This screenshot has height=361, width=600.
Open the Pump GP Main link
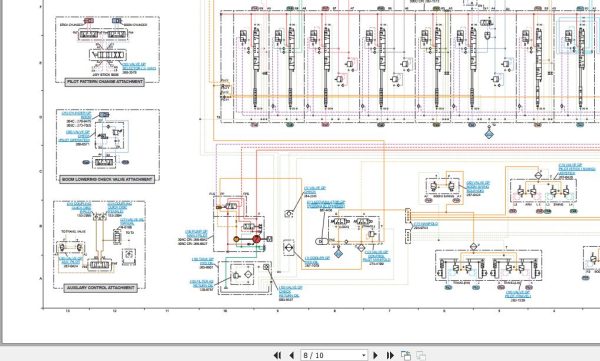tap(196, 234)
